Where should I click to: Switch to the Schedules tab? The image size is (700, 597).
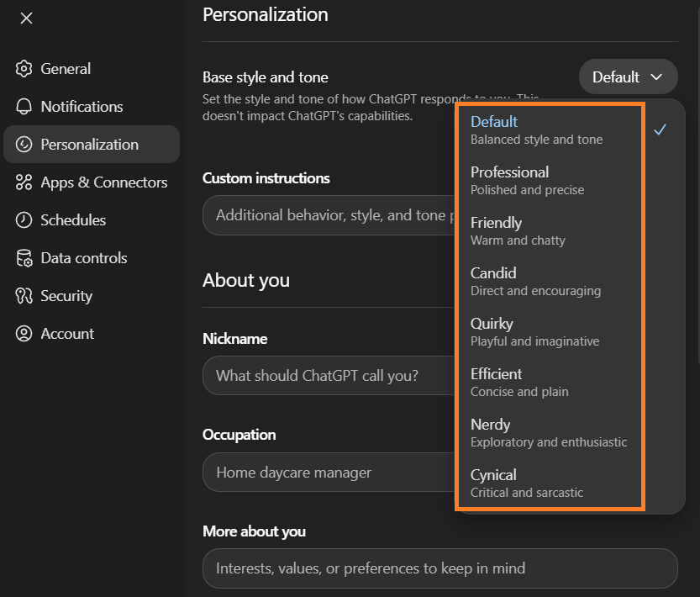[x=92, y=220]
